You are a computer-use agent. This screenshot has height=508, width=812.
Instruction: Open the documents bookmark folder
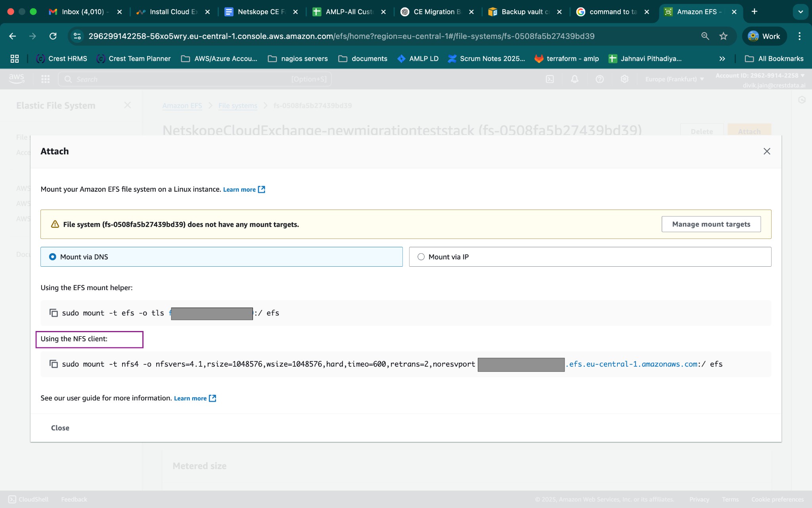tap(363, 59)
